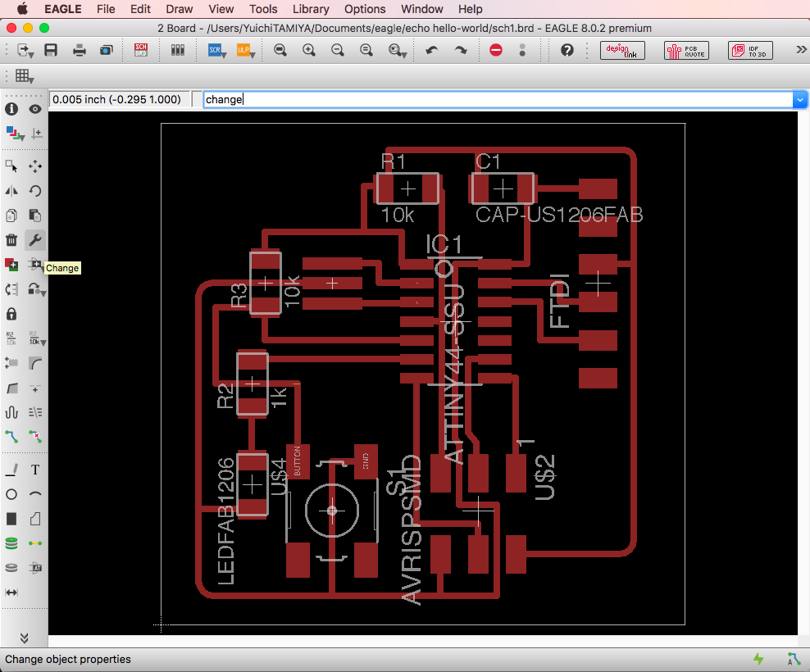Select the Meander tool
The height and width of the screenshot is (672, 810).
[x=11, y=412]
